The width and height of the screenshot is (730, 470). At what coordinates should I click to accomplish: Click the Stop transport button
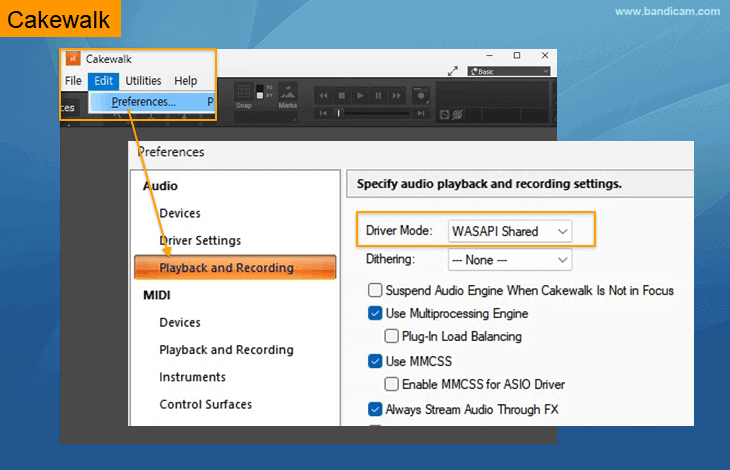pos(341,95)
